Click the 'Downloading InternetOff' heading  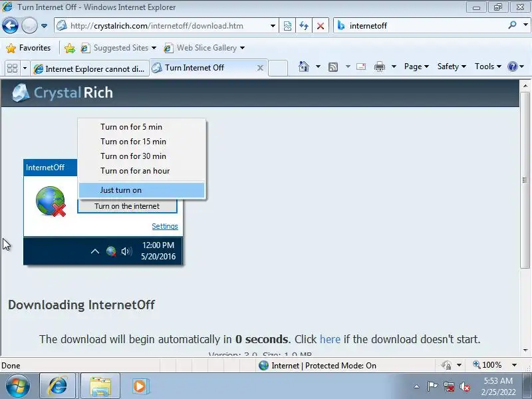[81, 305]
